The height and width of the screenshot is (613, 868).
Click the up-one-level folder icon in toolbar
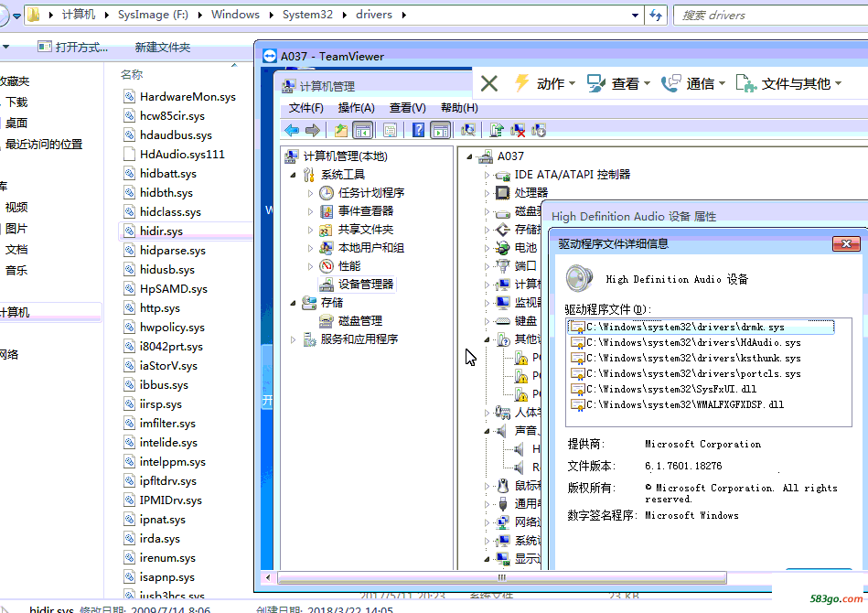[x=341, y=131]
